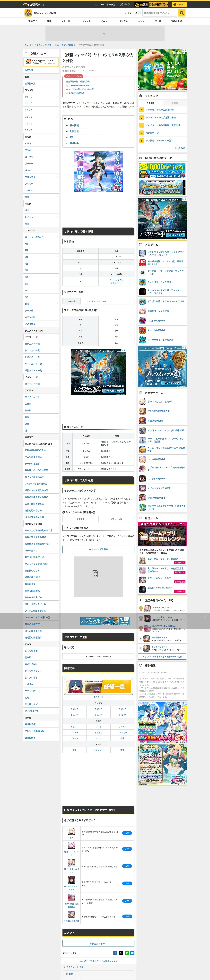Open ゲームアプリ配信日カレンダー banner
Image resolution: width=210 pixels, height=980 pixels.
pos(162,534)
